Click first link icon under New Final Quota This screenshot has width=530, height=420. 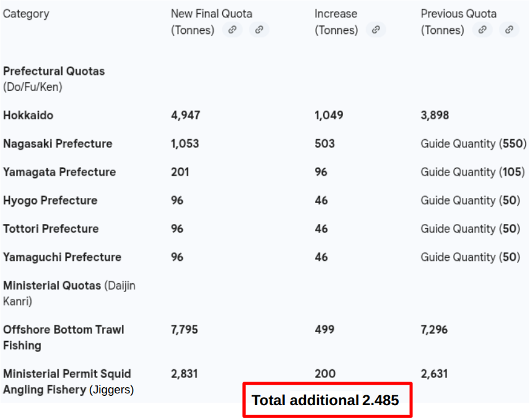[232, 30]
